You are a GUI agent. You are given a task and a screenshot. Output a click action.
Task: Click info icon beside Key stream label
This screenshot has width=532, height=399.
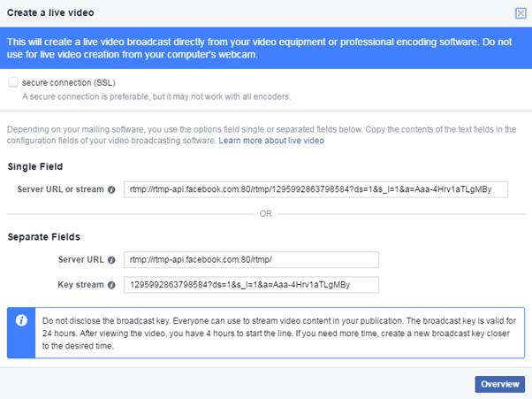111,285
